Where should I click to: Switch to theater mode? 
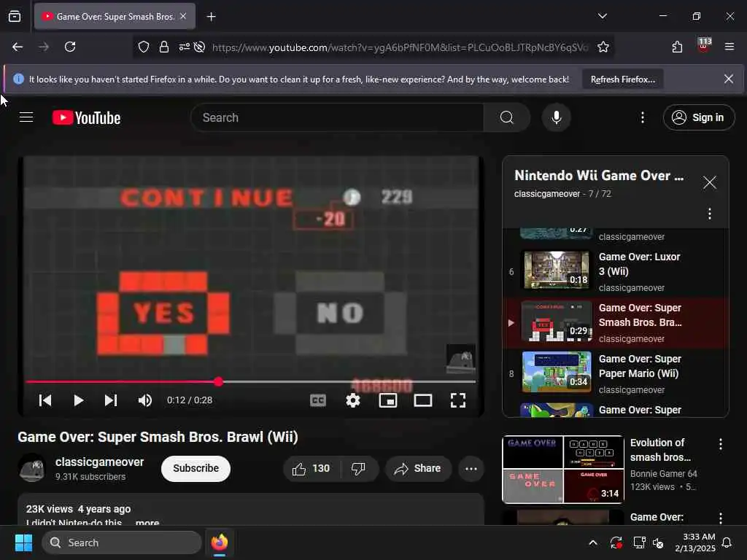422,400
